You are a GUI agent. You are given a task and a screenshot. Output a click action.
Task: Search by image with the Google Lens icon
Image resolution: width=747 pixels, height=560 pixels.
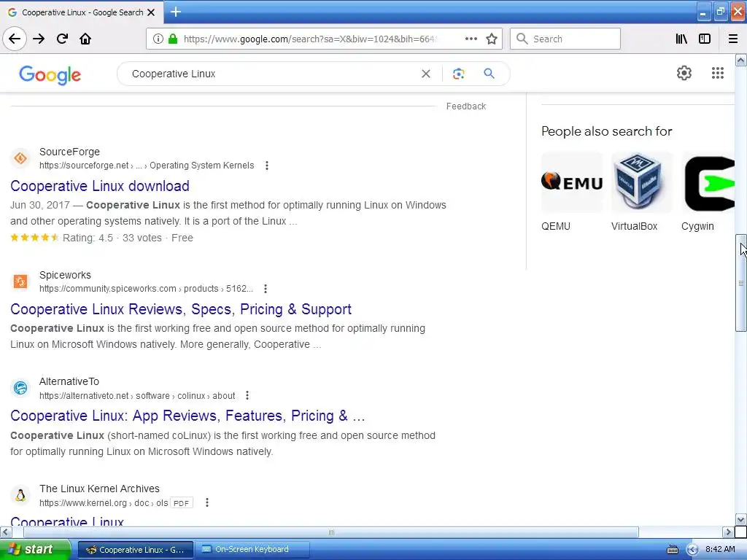(x=458, y=74)
